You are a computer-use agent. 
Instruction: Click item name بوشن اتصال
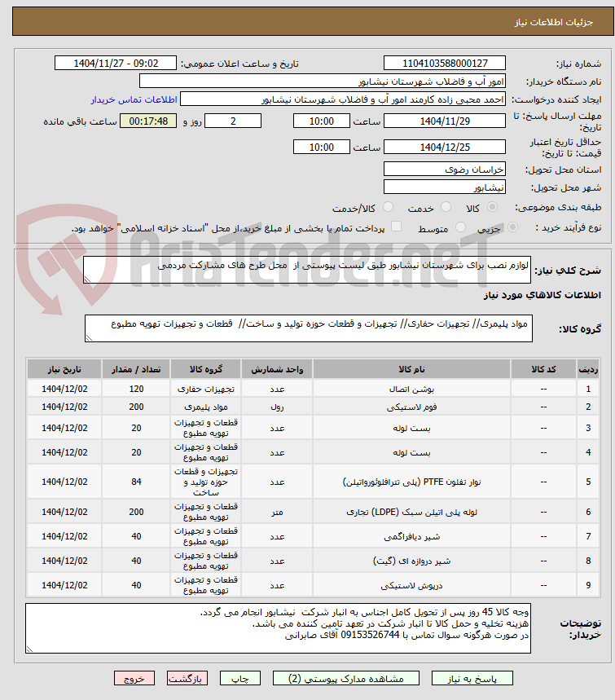pos(411,389)
